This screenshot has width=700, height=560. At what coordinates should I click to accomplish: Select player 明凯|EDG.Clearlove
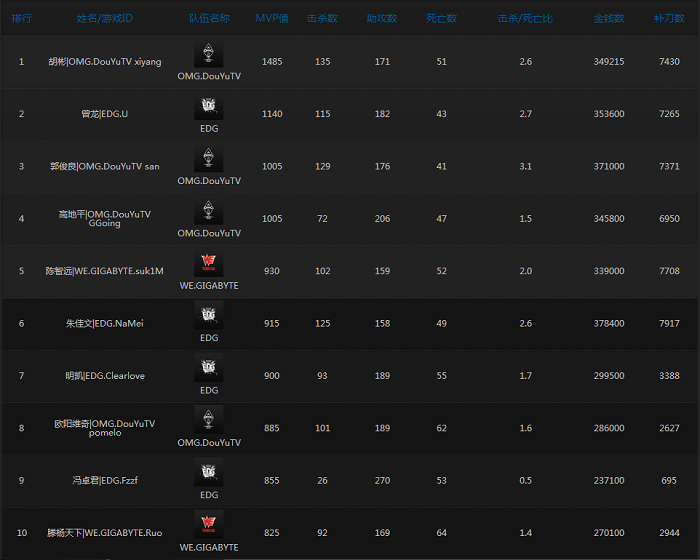tap(104, 376)
